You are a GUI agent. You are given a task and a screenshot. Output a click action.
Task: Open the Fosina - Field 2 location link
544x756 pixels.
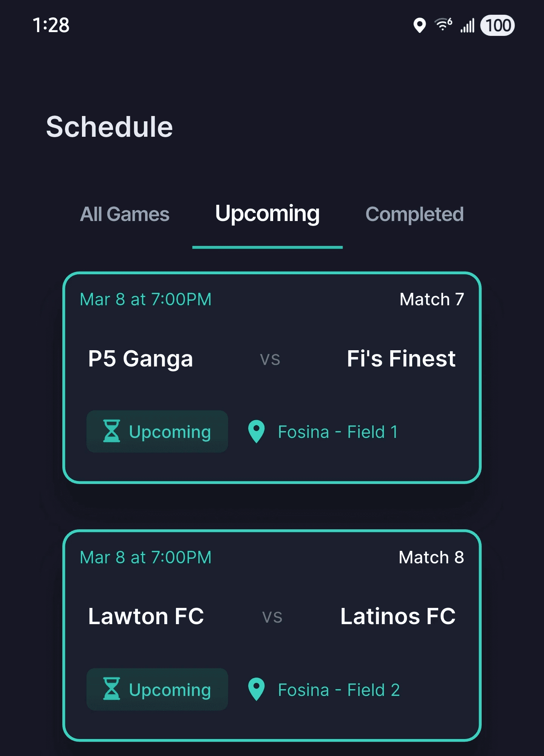(x=339, y=690)
